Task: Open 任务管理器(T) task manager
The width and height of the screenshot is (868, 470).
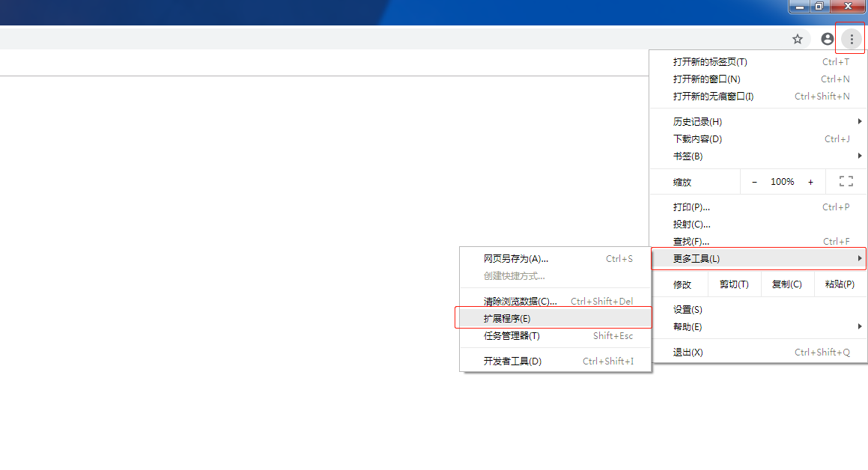Action: coord(555,335)
